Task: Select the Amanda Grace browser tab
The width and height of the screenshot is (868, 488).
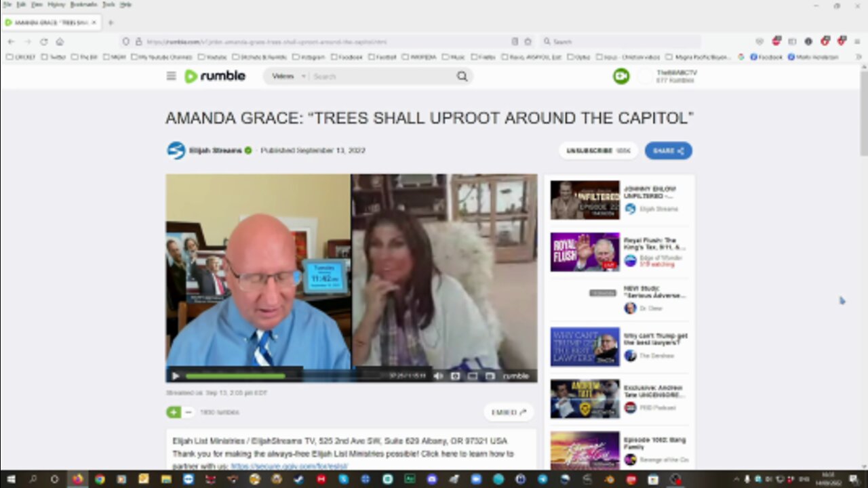Action: point(52,22)
